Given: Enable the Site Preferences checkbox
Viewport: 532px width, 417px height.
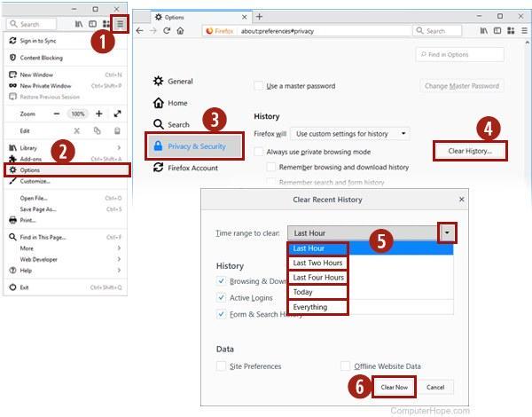Looking at the screenshot, I should click(x=221, y=366).
